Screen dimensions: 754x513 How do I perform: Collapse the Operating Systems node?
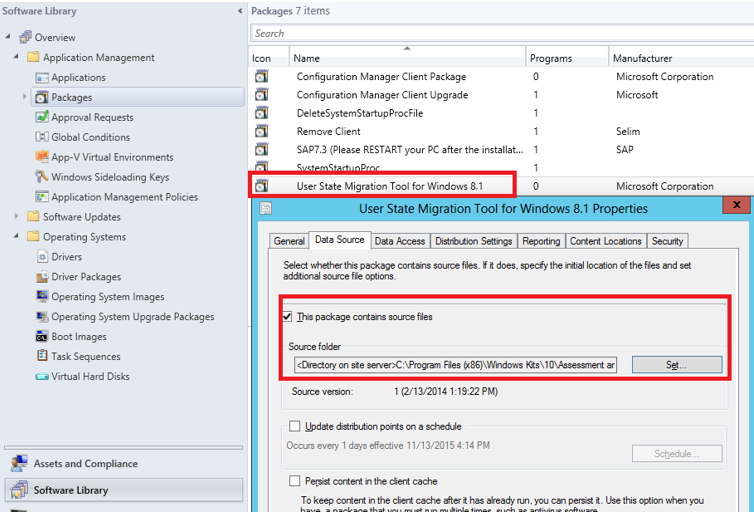pos(16,236)
